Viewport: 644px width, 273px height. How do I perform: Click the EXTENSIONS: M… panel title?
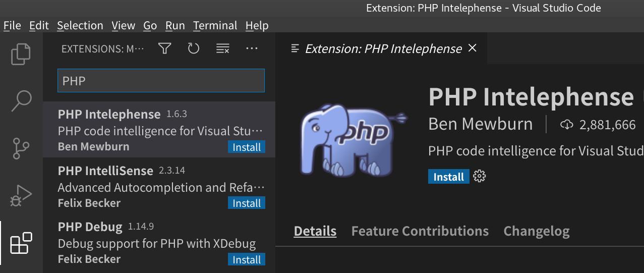click(x=103, y=49)
